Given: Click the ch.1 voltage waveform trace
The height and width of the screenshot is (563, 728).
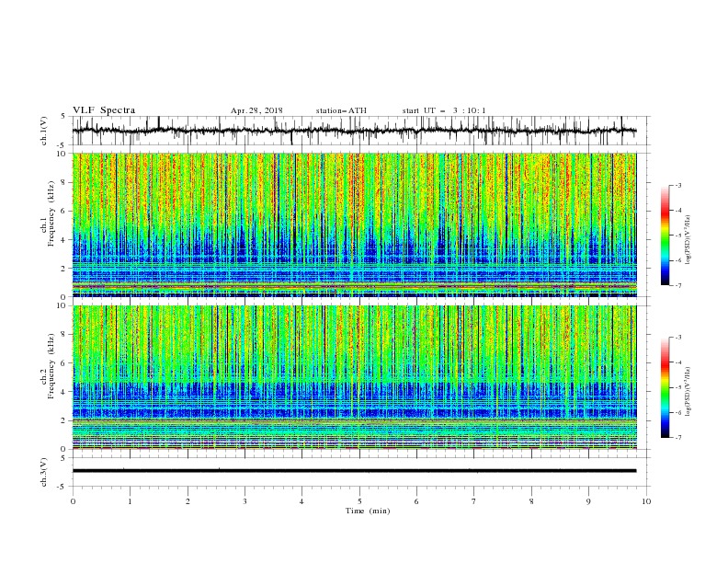Looking at the screenshot, I should (354, 131).
